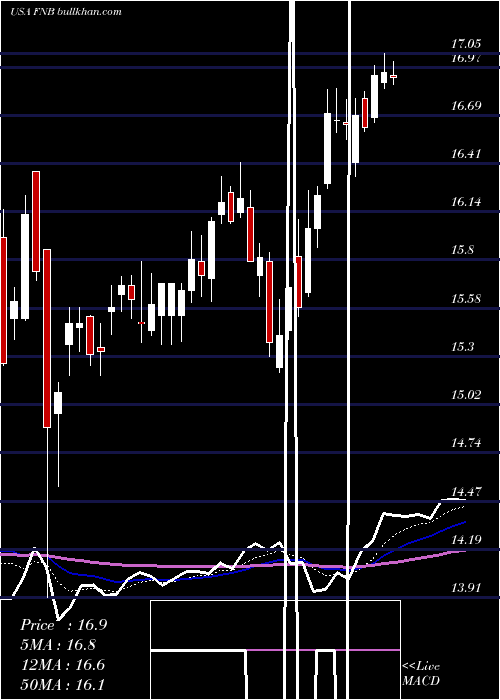Click the 15.3 price level label

click(462, 346)
